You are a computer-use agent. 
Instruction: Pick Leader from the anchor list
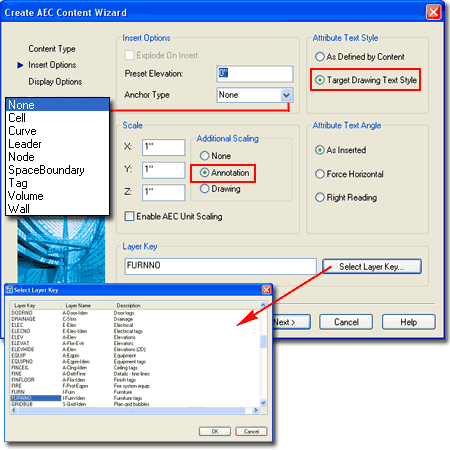(25, 144)
